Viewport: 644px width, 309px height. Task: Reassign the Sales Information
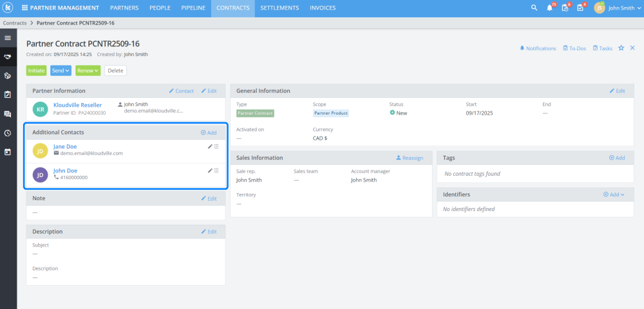tap(410, 158)
